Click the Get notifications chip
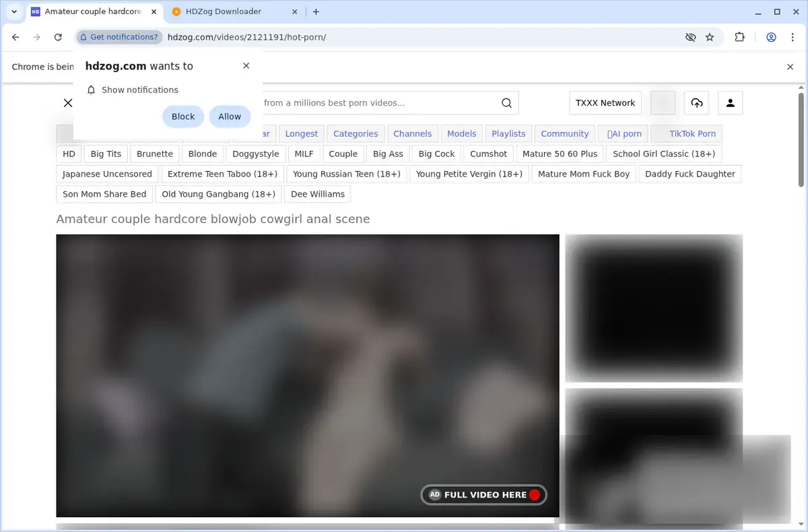Screen dimensions: 808x532 point(119,37)
